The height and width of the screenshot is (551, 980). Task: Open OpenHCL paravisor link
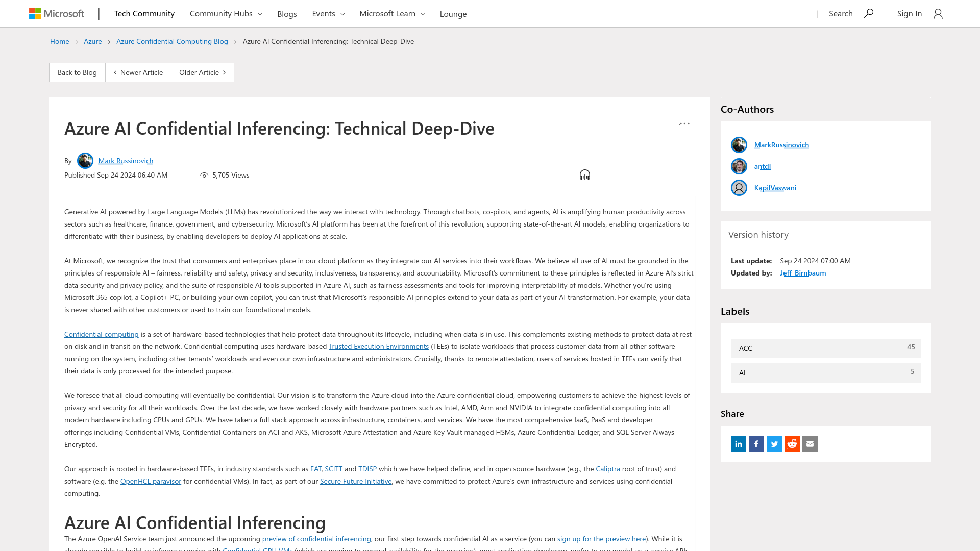(x=151, y=481)
